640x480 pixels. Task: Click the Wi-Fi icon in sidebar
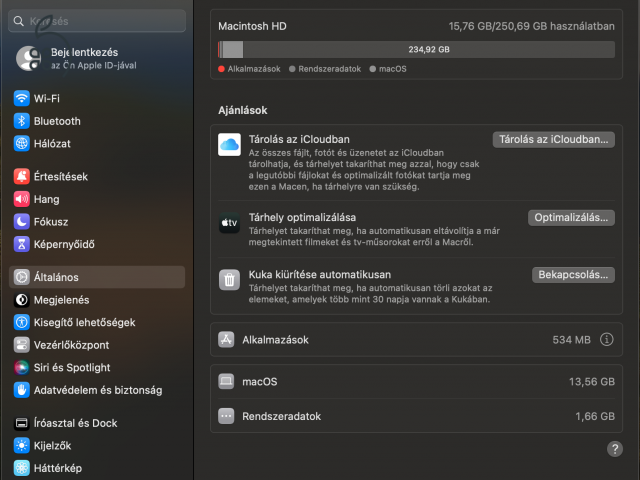(x=22, y=98)
